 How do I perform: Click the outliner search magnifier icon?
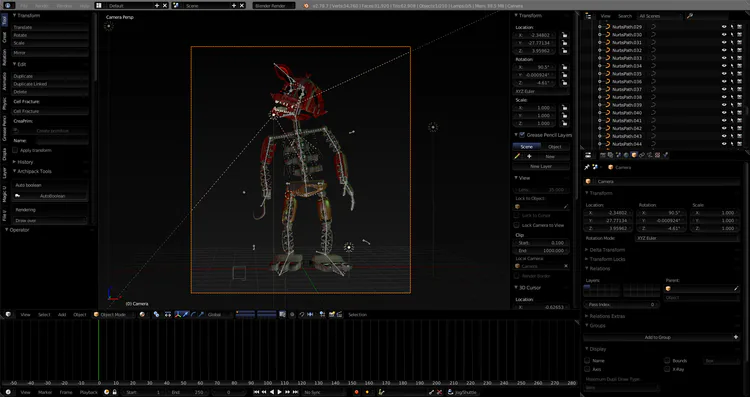tap(690, 16)
